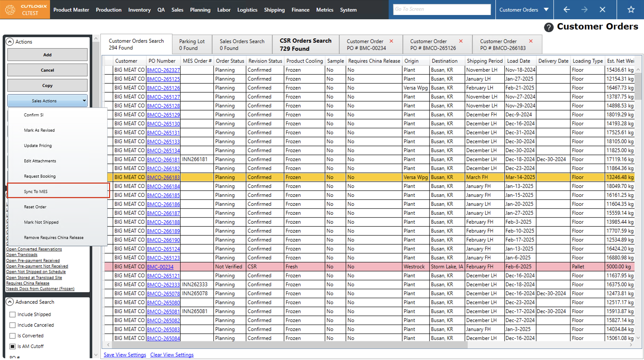The height and width of the screenshot is (360, 644).
Task: Click the forward arrow navigation icon
Action: (x=584, y=10)
